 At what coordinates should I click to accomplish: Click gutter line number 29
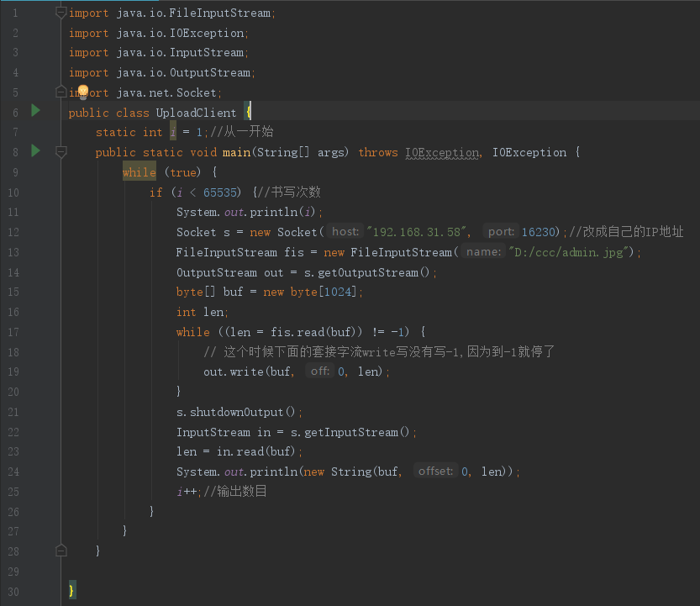pos(13,572)
